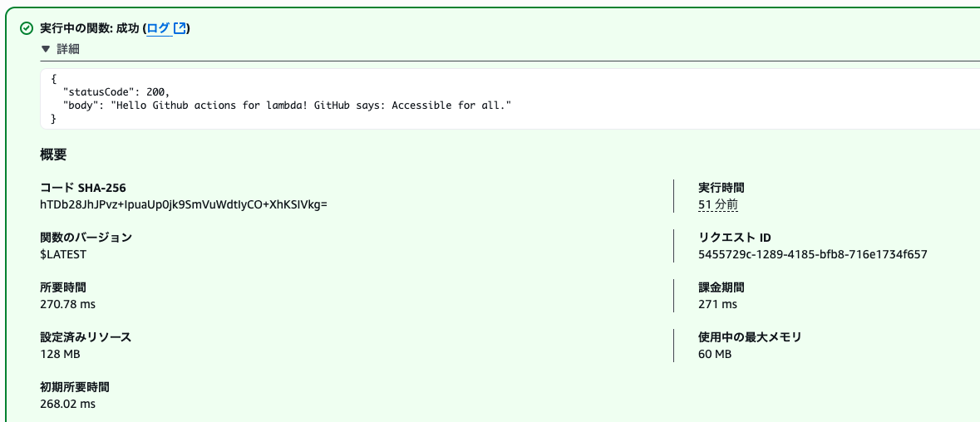This screenshot has height=422, width=980.
Task: Click the green success checkmark icon
Action: coord(27,28)
